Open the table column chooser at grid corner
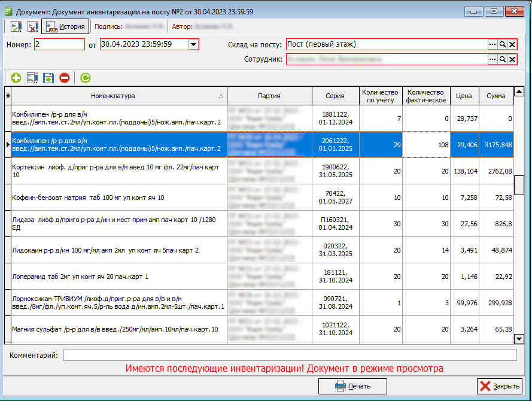The image size is (532, 401). pyautogui.click(x=7, y=96)
